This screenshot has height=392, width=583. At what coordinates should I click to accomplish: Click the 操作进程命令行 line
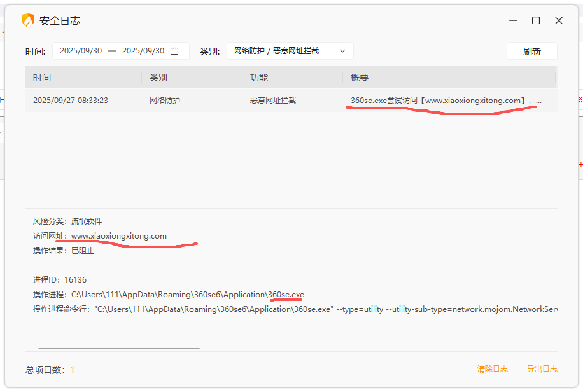(x=295, y=309)
